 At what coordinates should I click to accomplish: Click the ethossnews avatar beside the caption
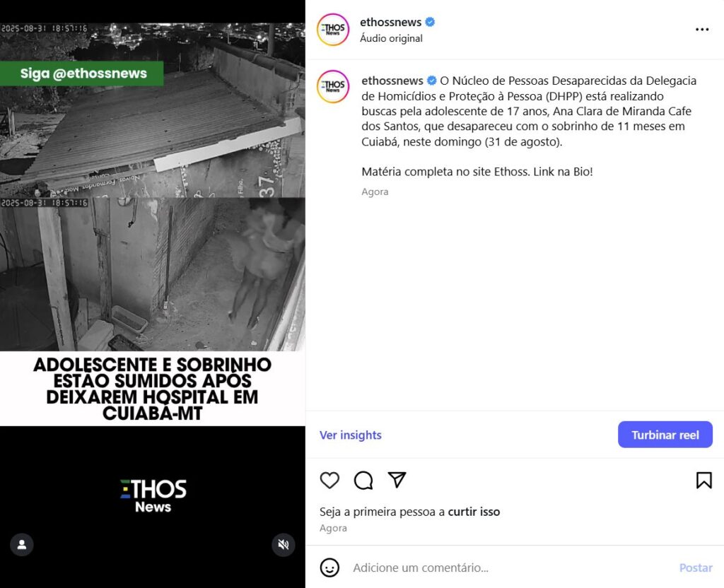pos(333,86)
